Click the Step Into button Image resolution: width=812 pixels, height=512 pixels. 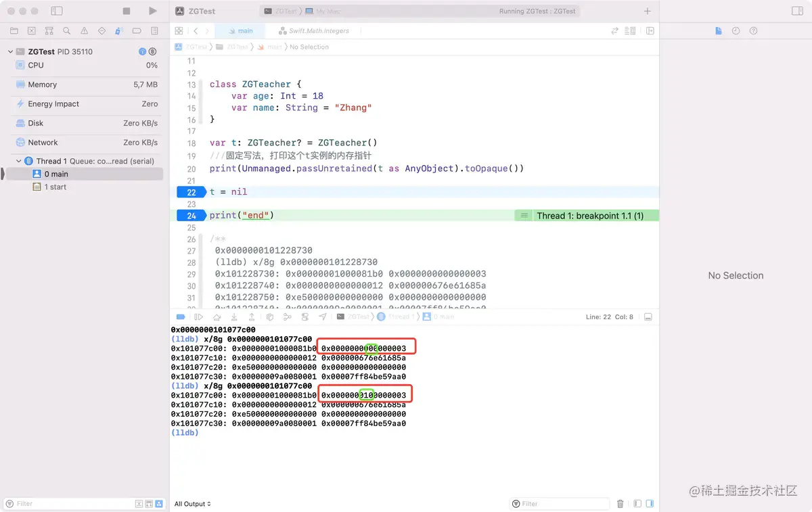234,317
